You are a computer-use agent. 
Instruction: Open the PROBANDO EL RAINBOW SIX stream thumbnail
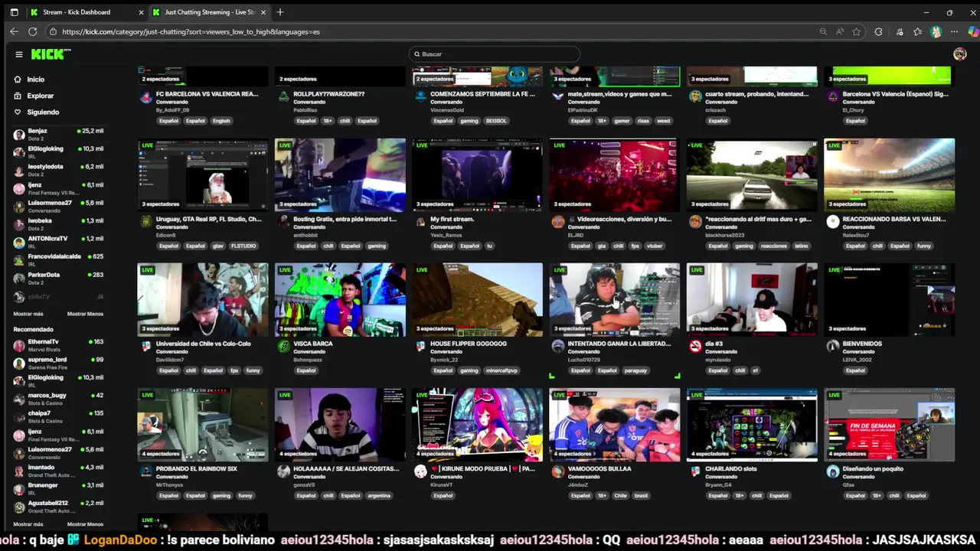coord(203,425)
